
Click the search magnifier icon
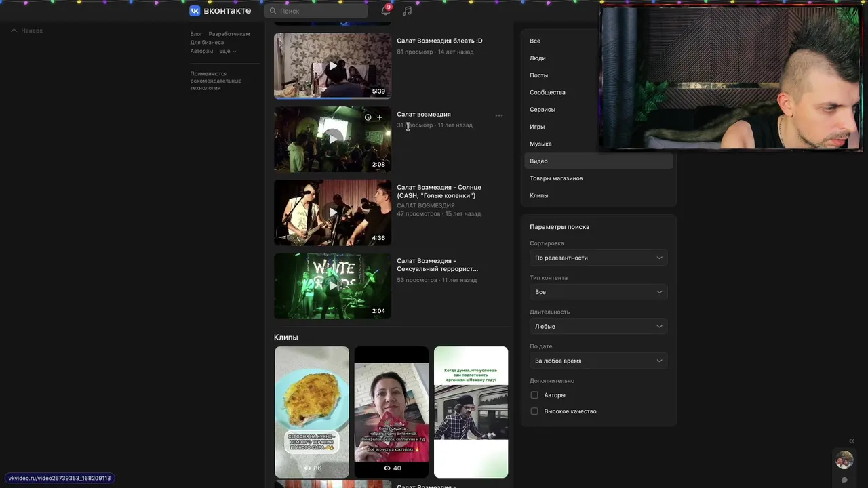tap(273, 11)
